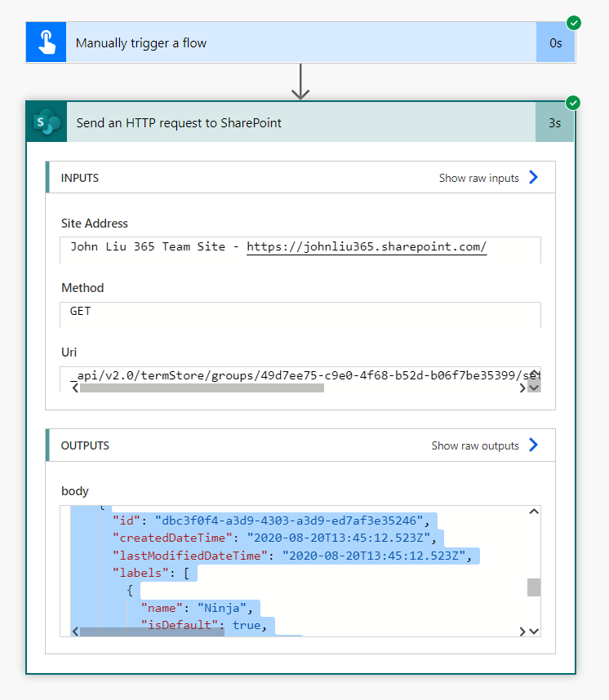Click the Uri scroll left arrow
Screen dimensions: 609x700
click(x=75, y=388)
